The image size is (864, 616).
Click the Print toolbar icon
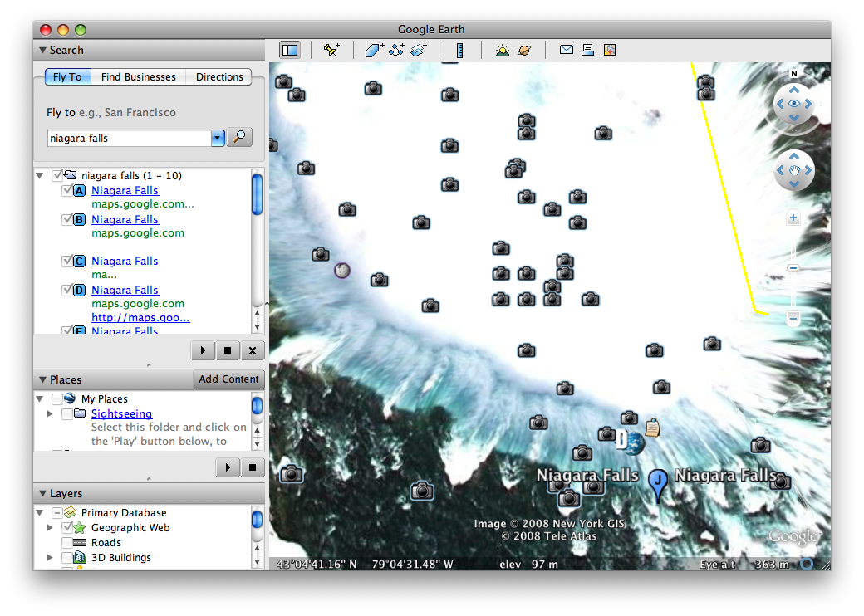tap(588, 50)
